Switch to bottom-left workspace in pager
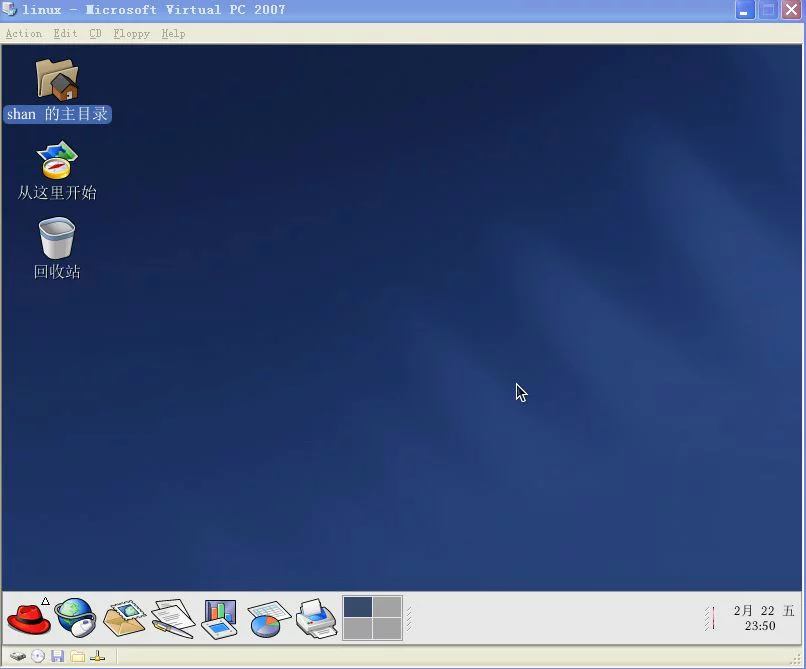 click(x=358, y=628)
